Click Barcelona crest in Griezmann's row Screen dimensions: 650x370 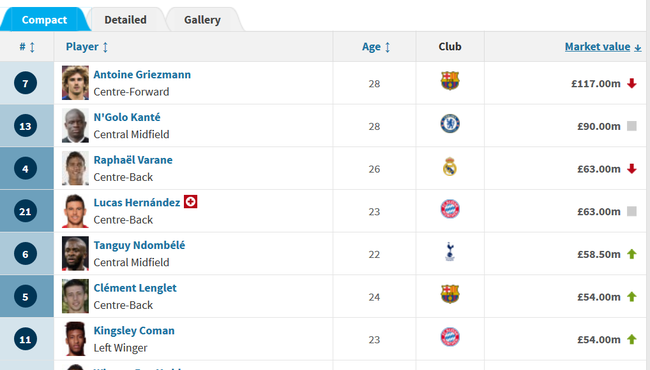point(450,81)
